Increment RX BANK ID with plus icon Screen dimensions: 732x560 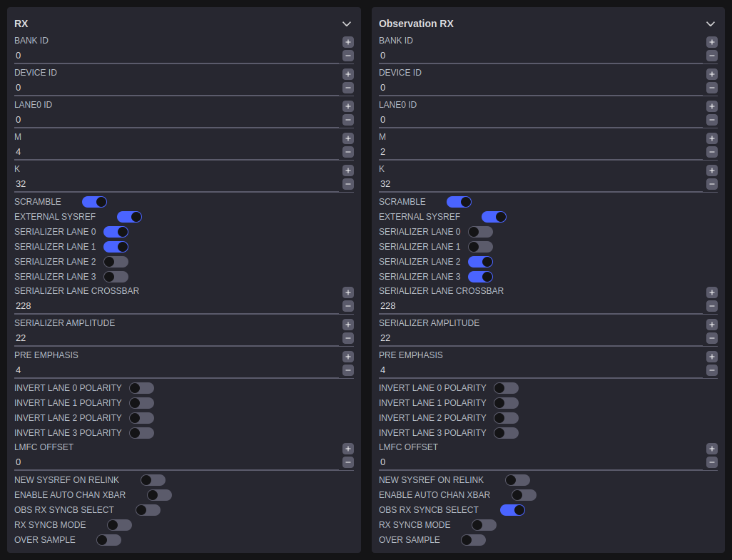click(347, 42)
